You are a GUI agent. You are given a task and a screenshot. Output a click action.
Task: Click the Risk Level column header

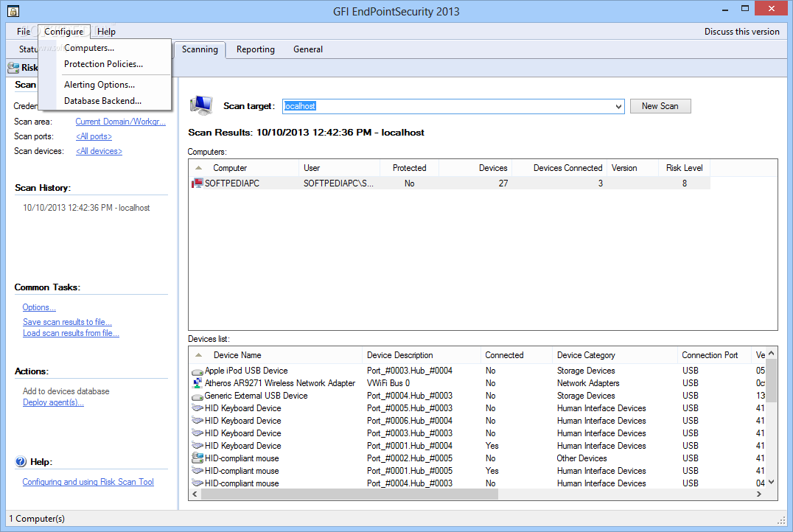684,168
